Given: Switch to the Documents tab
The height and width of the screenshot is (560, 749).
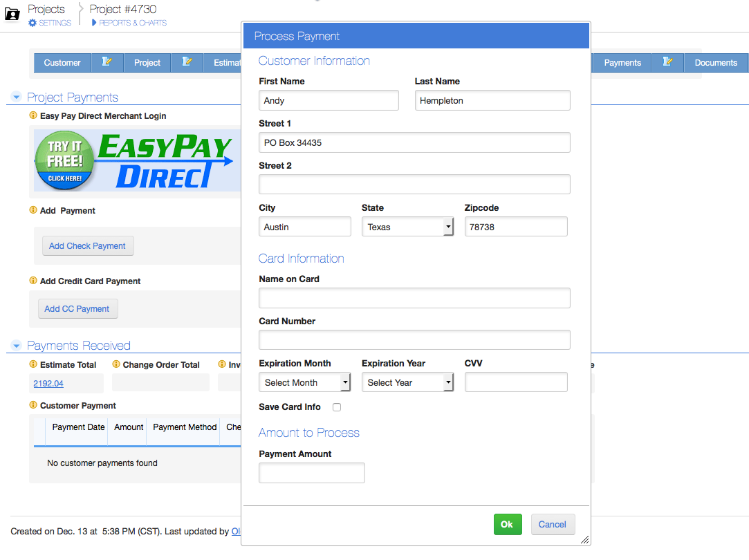Looking at the screenshot, I should [x=716, y=62].
